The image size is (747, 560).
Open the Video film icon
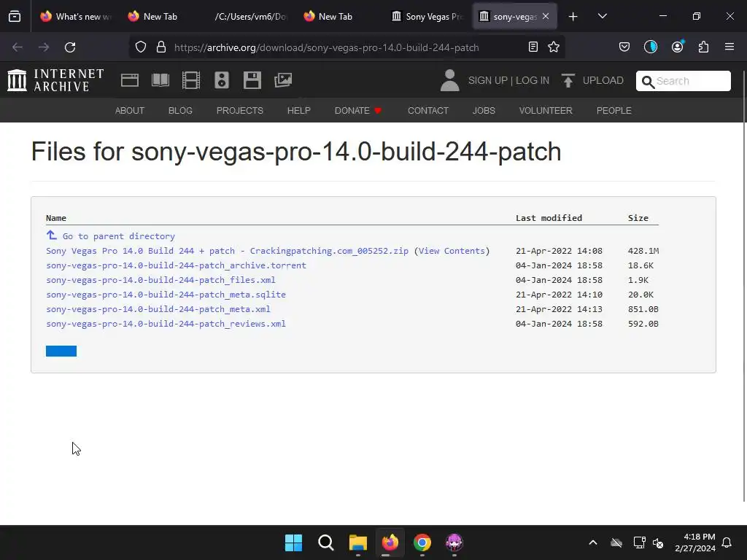[x=191, y=80]
